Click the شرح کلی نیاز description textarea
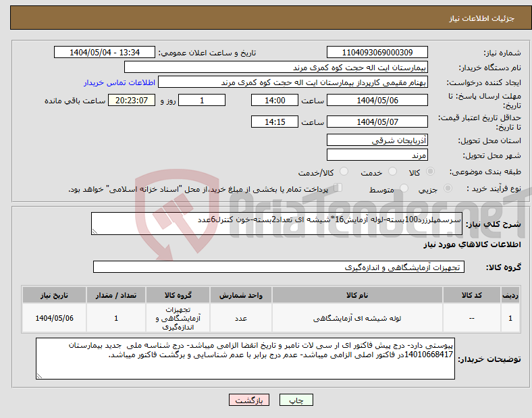 (x=277, y=224)
